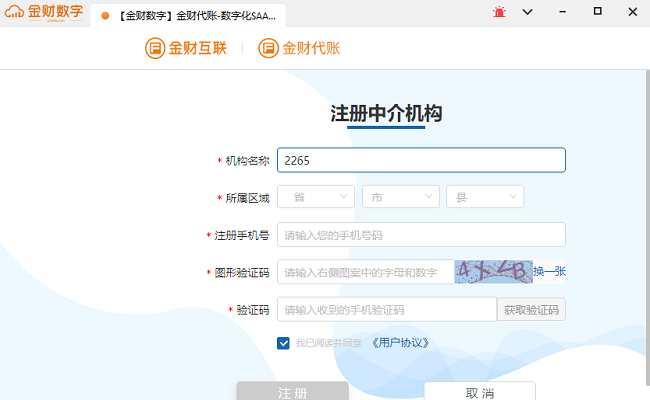
Task: Click the 注册 register button
Action: (x=293, y=391)
